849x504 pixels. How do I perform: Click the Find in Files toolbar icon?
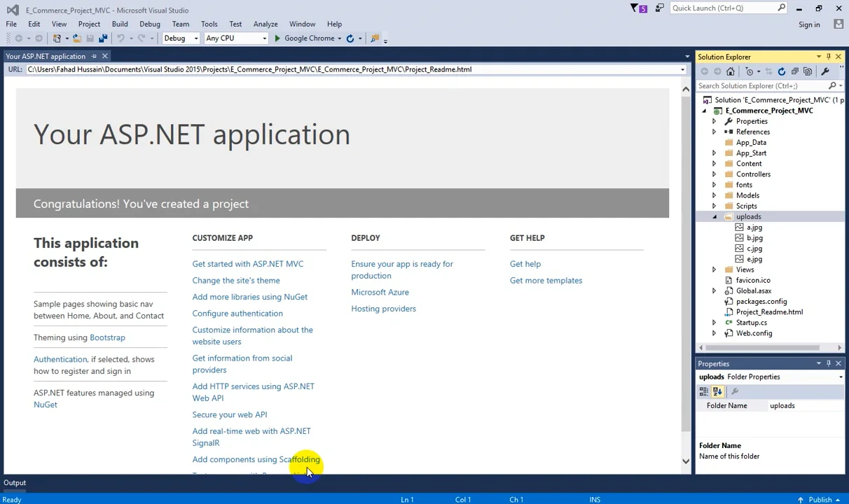[x=375, y=38]
